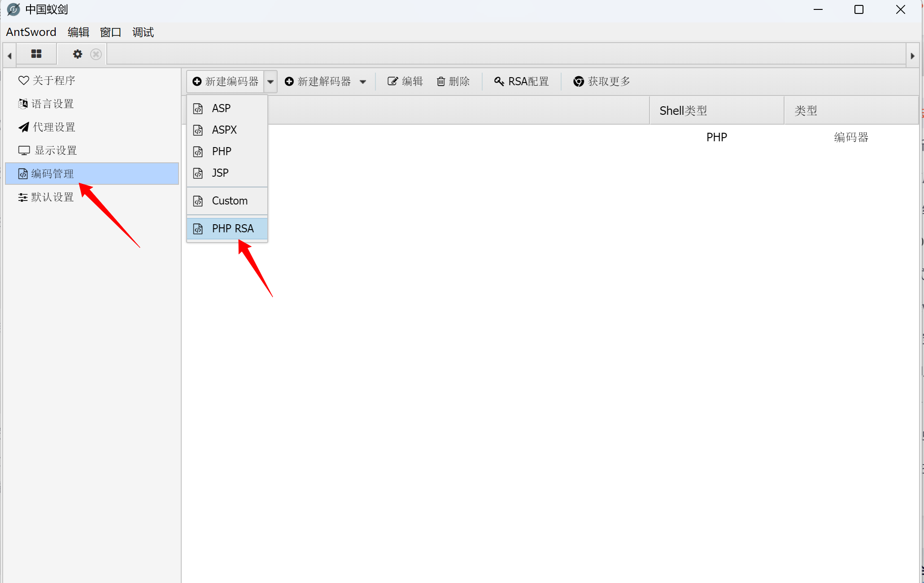Expand the 新建解码器 dropdown arrow
The width and height of the screenshot is (924, 583).
363,82
